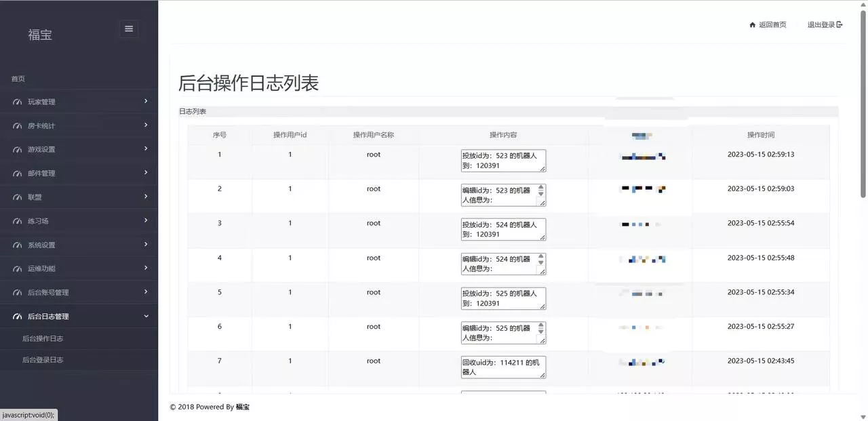Click the 后台账号管理 sidebar icon
The width and height of the screenshot is (868, 421).
17,292
